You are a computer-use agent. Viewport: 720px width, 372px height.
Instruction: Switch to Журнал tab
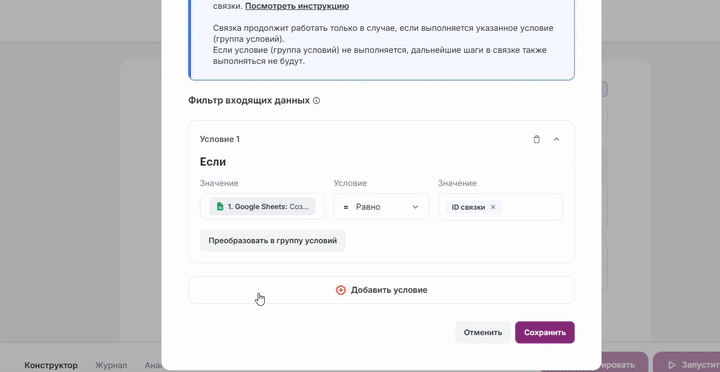(111, 365)
